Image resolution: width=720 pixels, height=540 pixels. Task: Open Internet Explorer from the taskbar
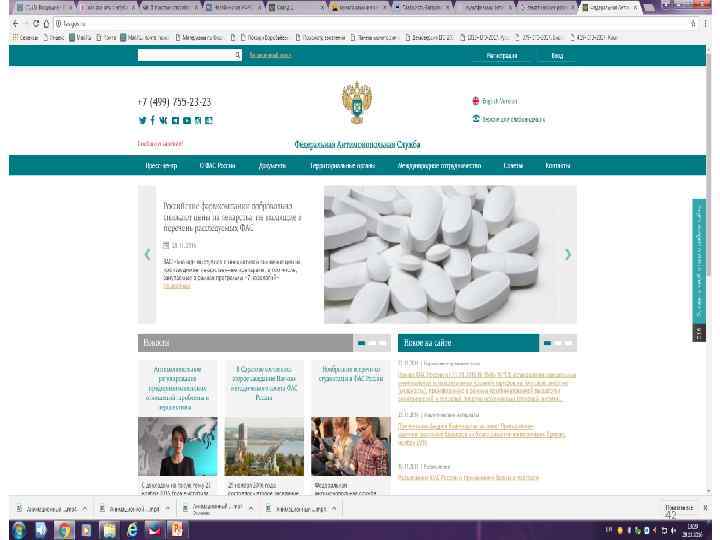pos(132,530)
